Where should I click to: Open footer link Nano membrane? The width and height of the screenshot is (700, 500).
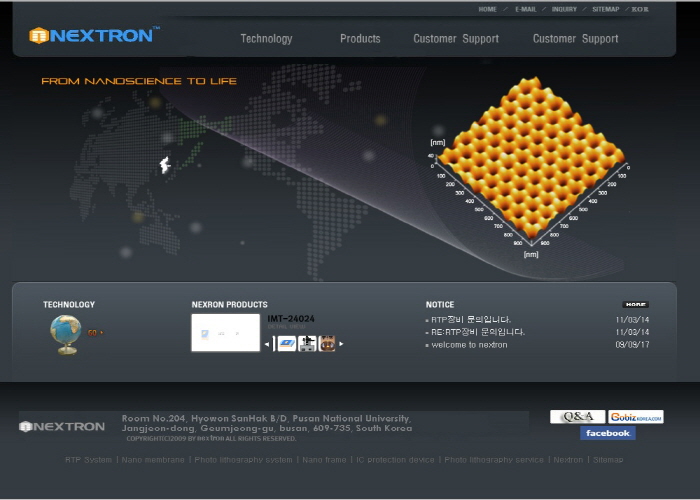(x=153, y=460)
